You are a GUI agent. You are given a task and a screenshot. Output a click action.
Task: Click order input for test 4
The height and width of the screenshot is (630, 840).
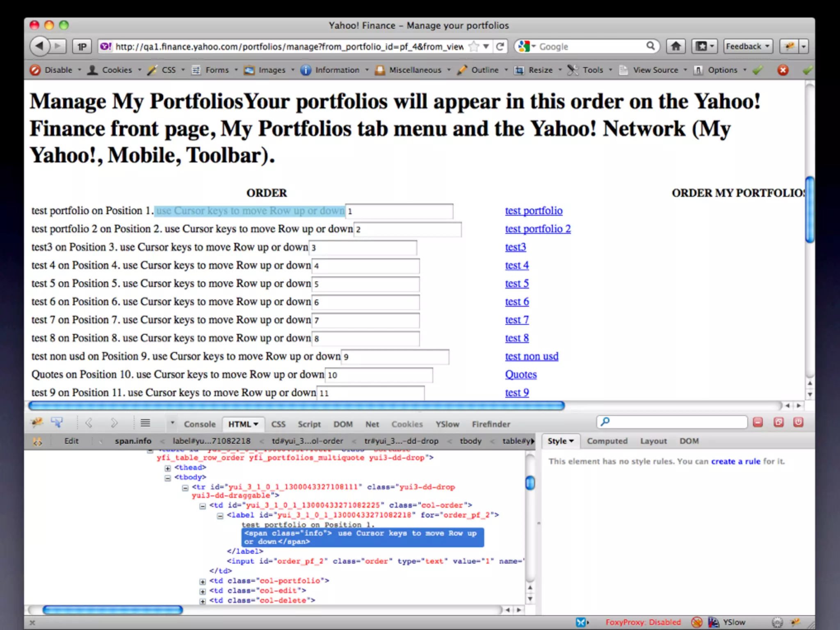[366, 266]
